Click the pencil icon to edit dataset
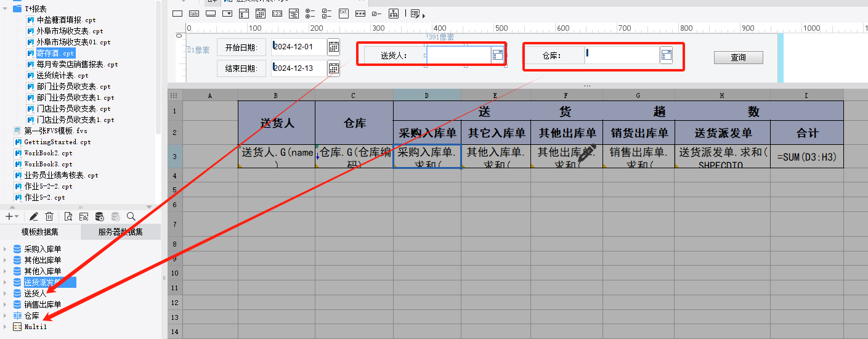Viewport: 868px width, 339px height. [x=33, y=216]
